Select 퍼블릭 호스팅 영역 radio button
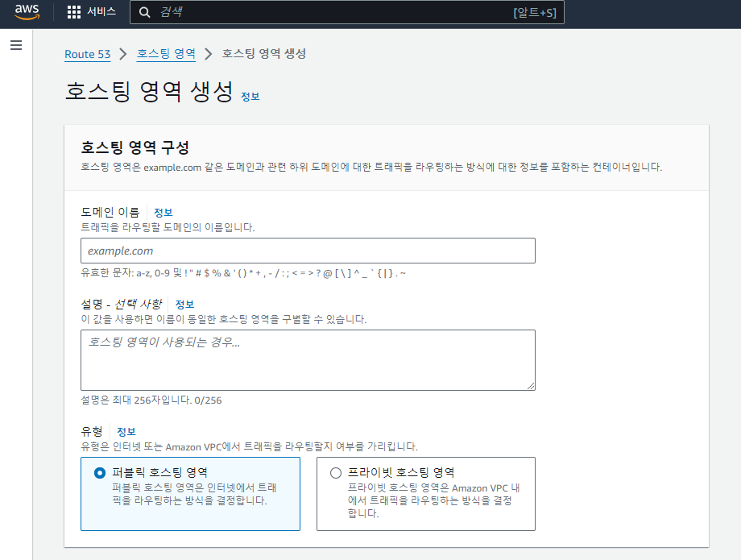Image resolution: width=741 pixels, height=560 pixels. [100, 472]
